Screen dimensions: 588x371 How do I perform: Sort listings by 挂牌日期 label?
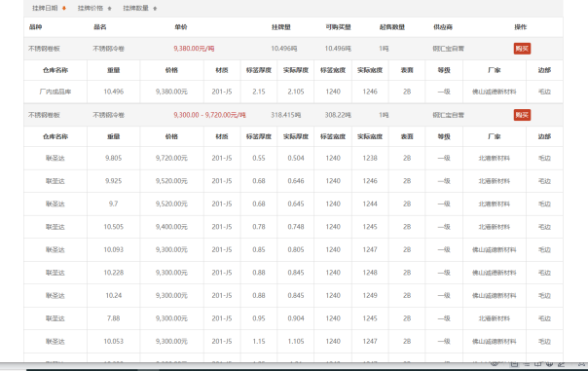tap(45, 8)
